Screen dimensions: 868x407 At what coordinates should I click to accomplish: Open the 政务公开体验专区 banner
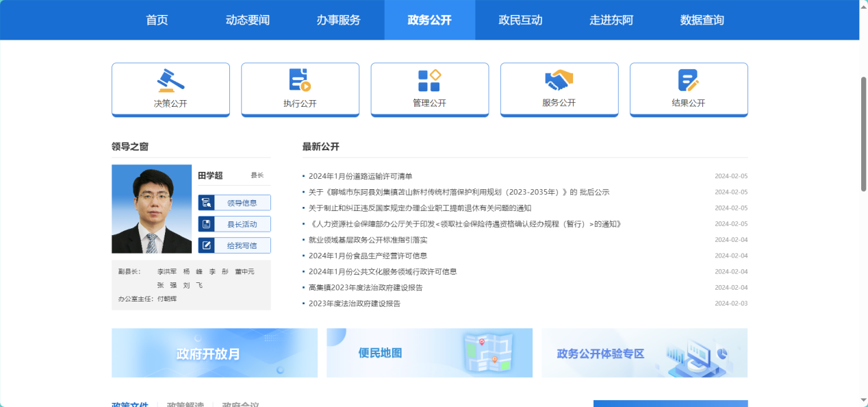[x=644, y=353]
